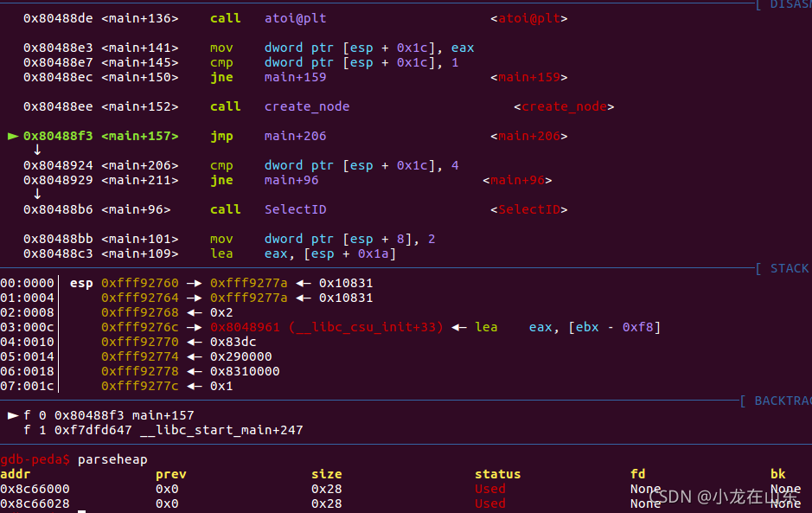Select stack address 0xfff92764 at offset 0004
The height and width of the screenshot is (513, 812).
point(140,298)
